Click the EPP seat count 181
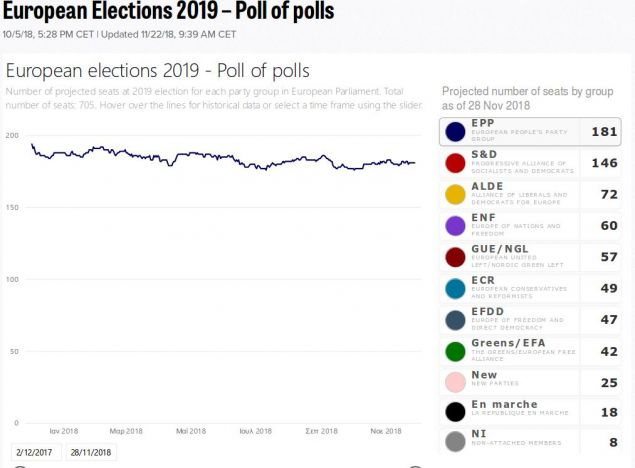The height and width of the screenshot is (468, 635). click(603, 132)
